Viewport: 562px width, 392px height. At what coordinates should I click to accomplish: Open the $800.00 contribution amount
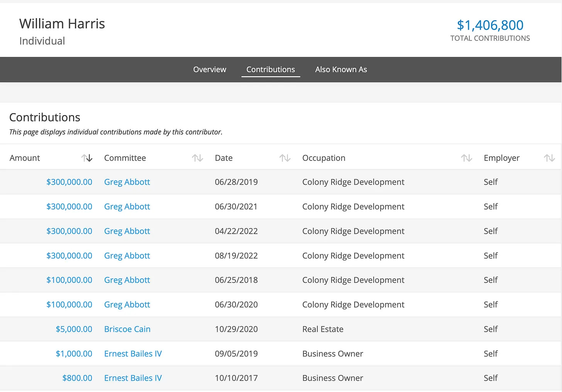tap(77, 378)
